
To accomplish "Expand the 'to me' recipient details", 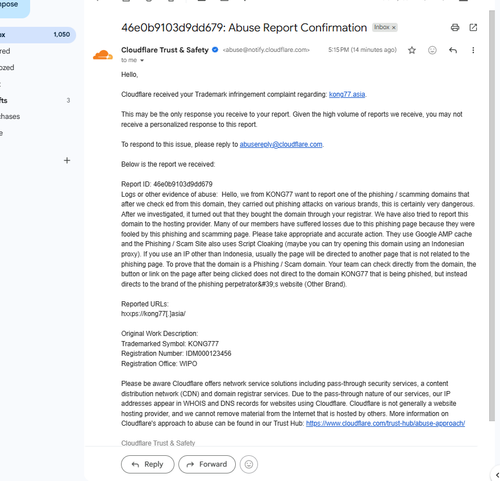I will (x=142, y=60).
